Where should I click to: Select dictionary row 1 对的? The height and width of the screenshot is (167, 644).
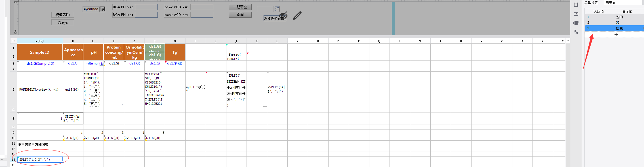tap(614, 17)
